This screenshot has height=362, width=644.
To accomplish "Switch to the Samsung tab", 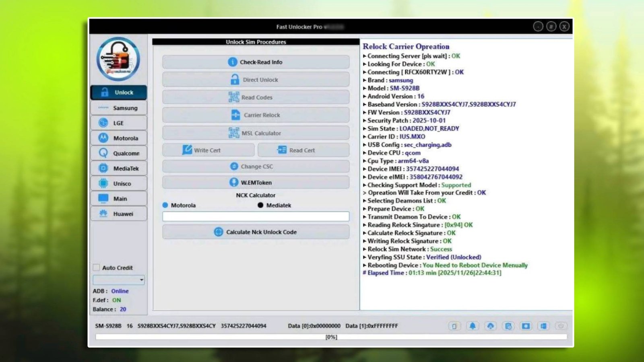I will point(119,108).
